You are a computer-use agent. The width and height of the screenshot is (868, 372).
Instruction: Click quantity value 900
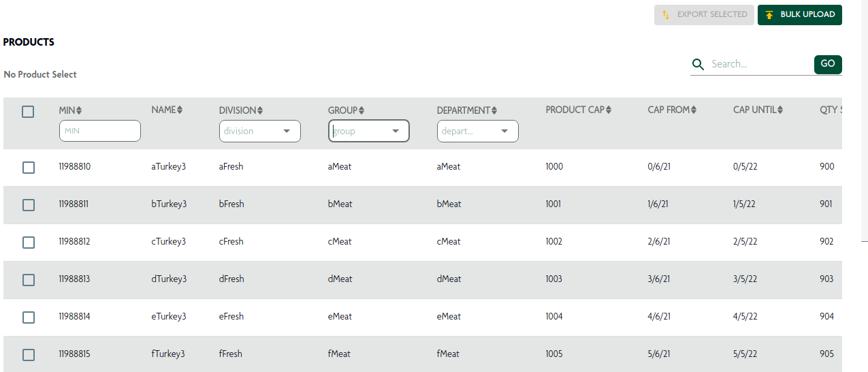click(x=827, y=167)
